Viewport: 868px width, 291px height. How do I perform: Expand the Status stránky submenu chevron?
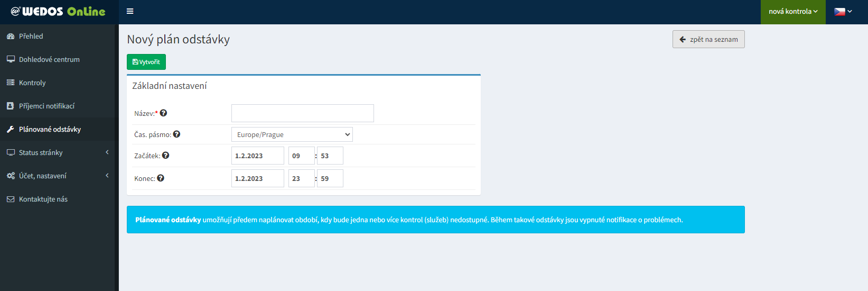[107, 152]
